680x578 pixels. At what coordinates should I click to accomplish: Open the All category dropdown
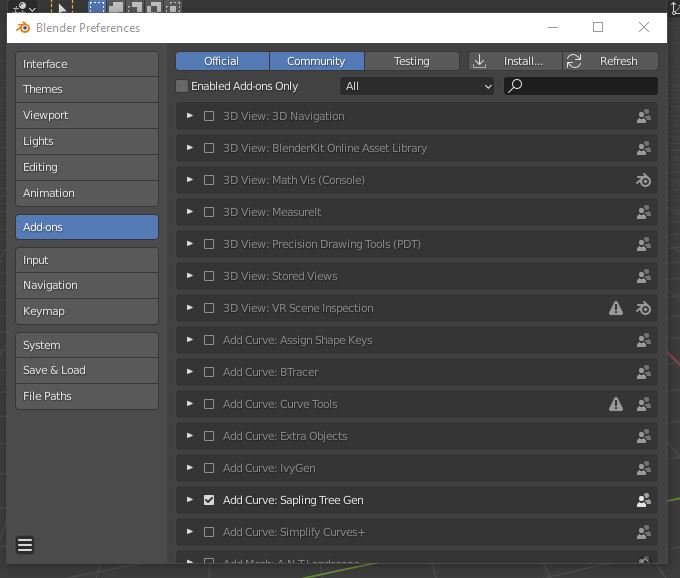click(x=417, y=86)
